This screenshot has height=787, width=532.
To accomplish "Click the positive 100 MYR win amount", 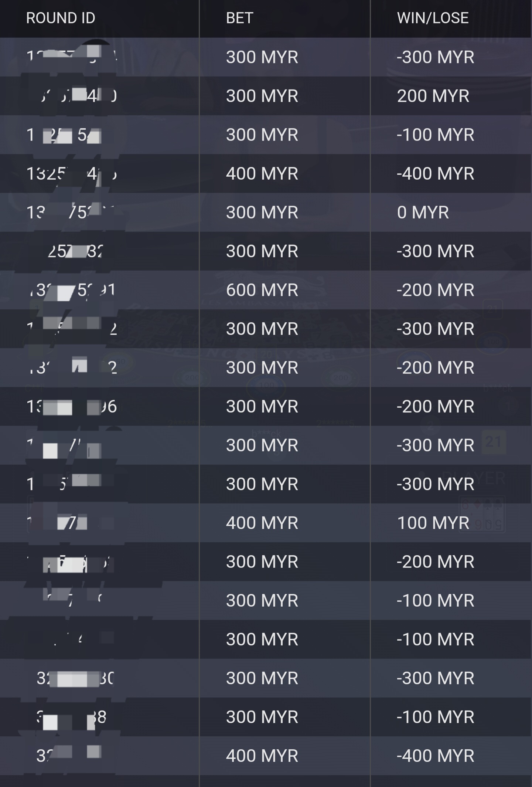I will coord(433,523).
